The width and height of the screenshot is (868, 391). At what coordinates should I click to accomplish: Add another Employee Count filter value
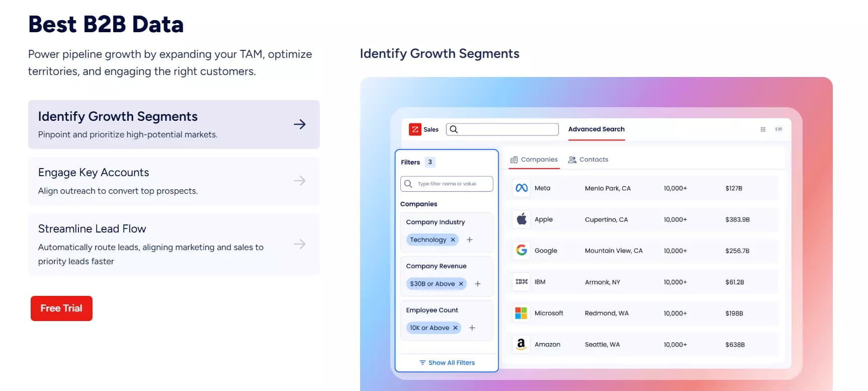click(472, 328)
